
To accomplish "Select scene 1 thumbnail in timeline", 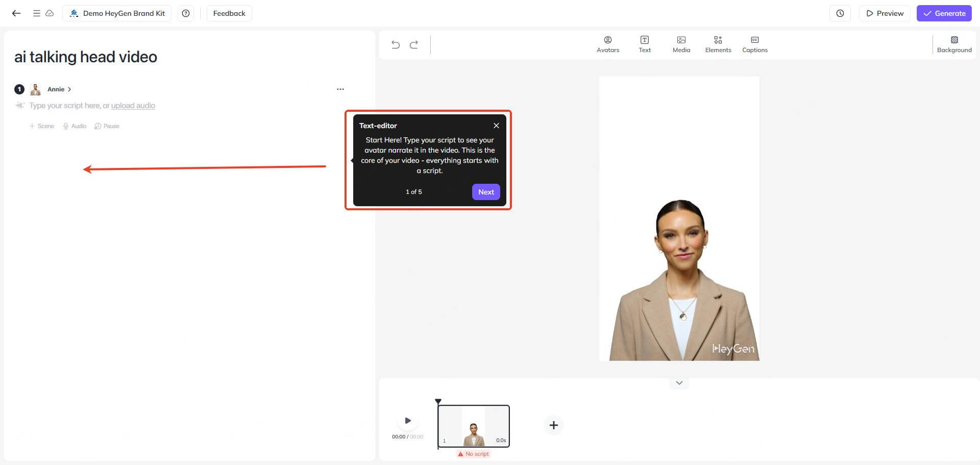I will click(474, 426).
